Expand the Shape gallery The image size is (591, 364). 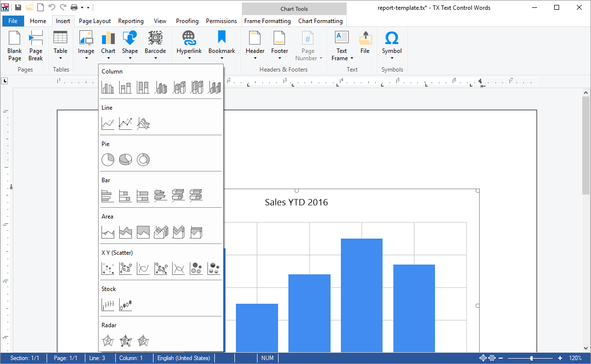tap(130, 46)
